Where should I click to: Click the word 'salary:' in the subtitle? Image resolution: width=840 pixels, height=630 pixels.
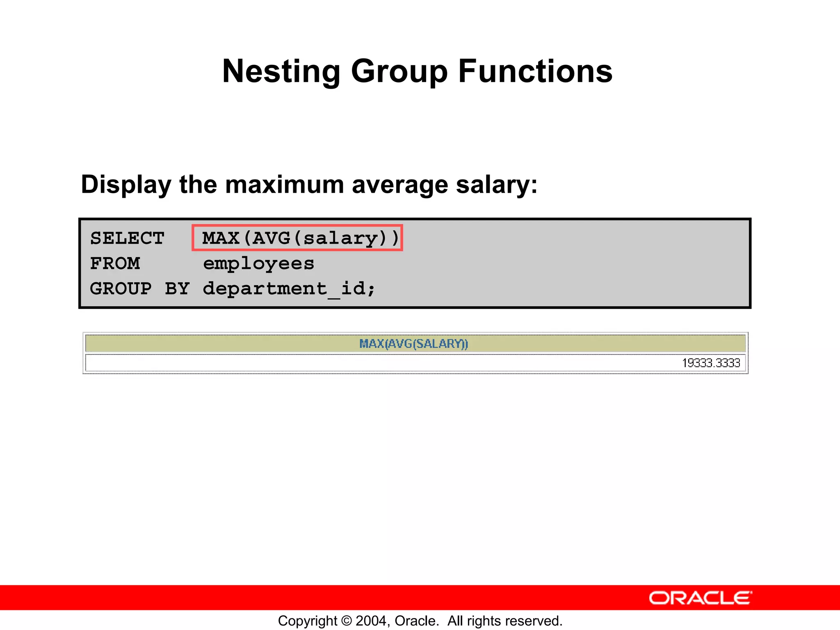click(x=496, y=185)
